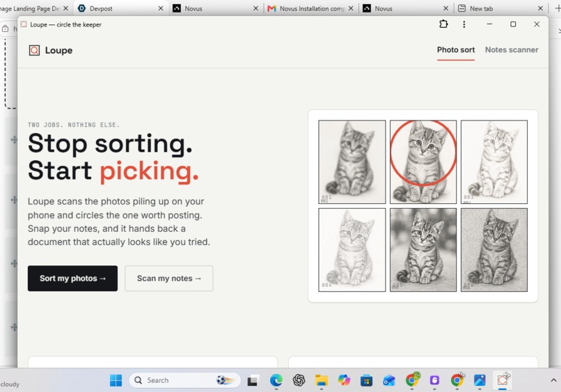Screen dimensions: 561x392
Task: Show hidden system tray icons chevron
Action: tap(553, 380)
